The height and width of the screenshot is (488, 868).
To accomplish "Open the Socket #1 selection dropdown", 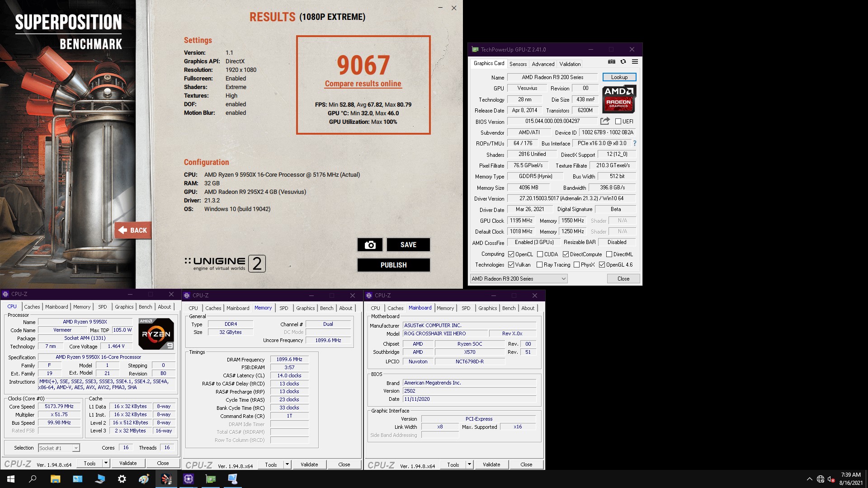I will coord(59,448).
